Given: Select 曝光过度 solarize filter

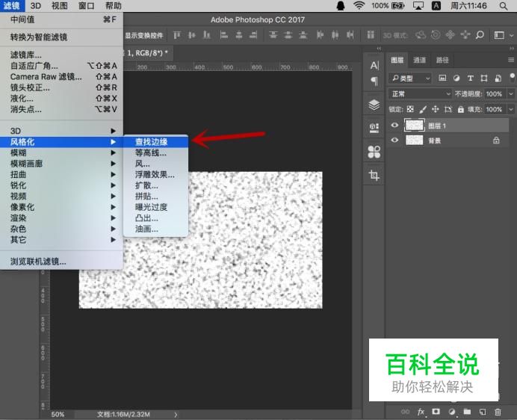Looking at the screenshot, I should point(155,207).
